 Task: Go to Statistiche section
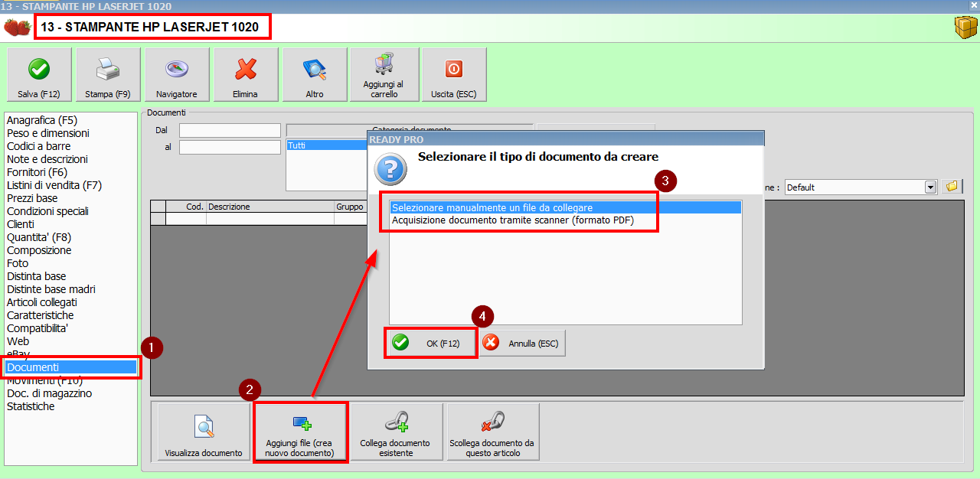[31, 406]
